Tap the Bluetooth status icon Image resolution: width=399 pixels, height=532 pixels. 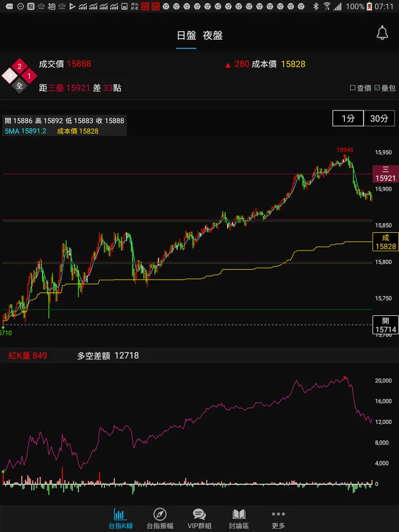pos(315,6)
